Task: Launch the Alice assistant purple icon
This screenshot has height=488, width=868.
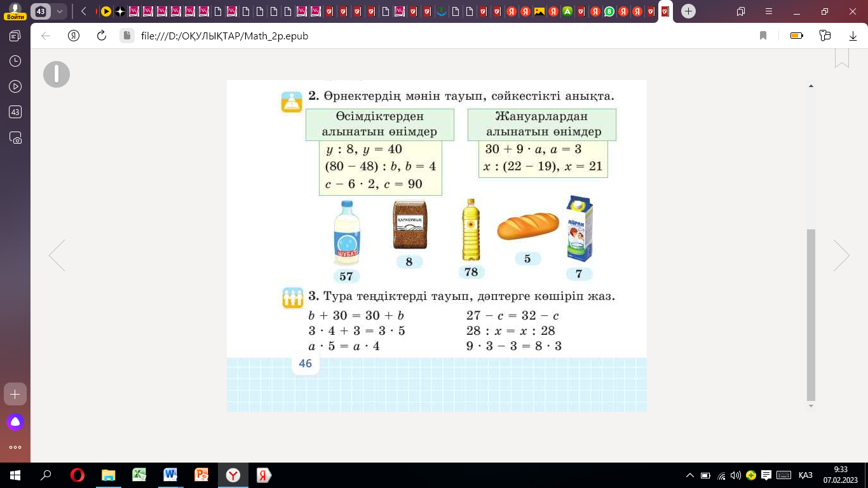Action: pyautogui.click(x=15, y=421)
